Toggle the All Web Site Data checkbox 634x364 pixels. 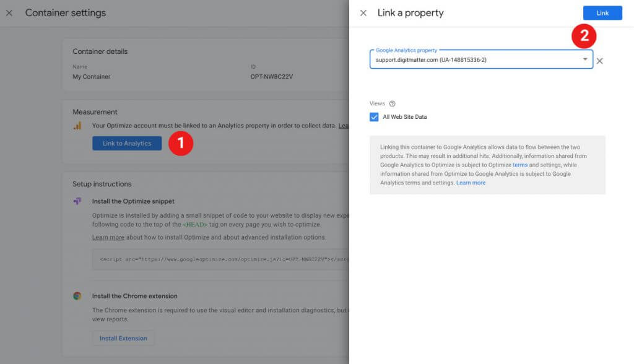pos(374,117)
